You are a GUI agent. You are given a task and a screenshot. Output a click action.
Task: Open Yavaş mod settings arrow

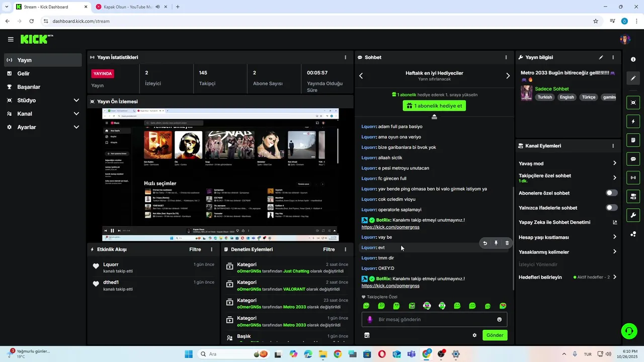coord(614,163)
